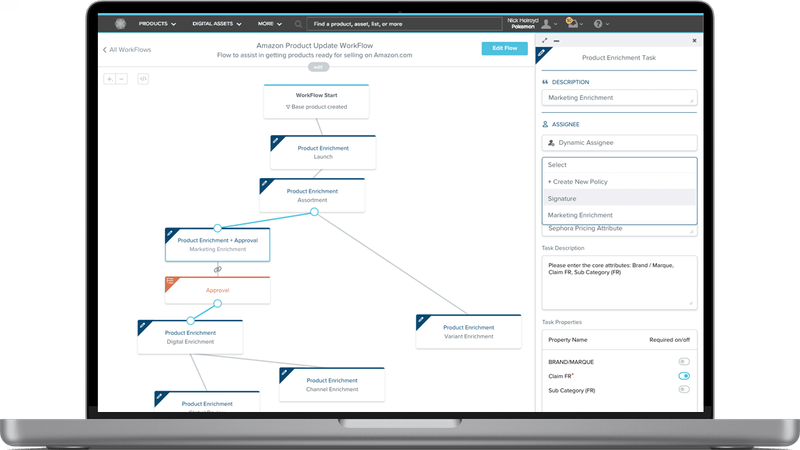This screenshot has height=450, width=800.
Task: Choose the Signature option
Action: [x=619, y=198]
